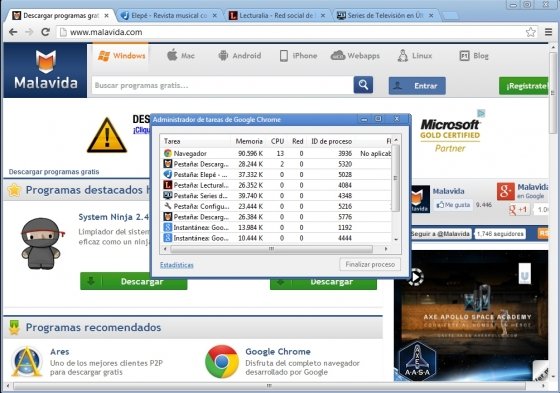The width and height of the screenshot is (560, 393).
Task: Switch to the Lecturalia tab
Action: [277, 16]
